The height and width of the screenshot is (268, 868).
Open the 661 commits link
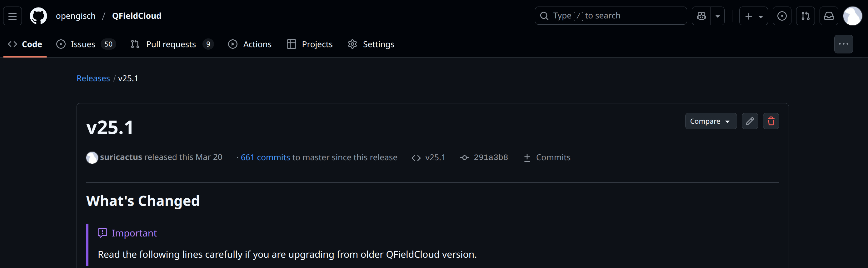[265, 157]
